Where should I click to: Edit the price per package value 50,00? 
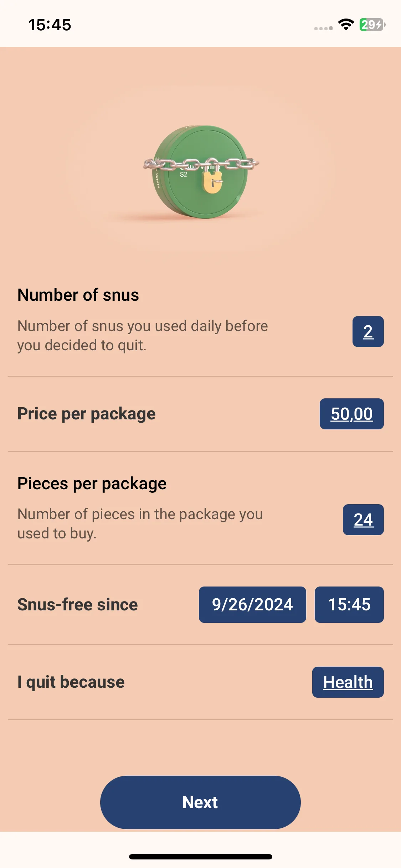coord(351,414)
